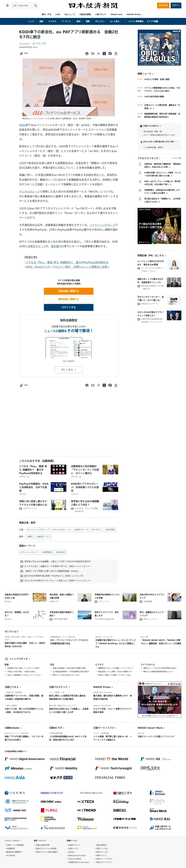The width and height of the screenshot is (186, 868).
Task: Open the NIKKEI KAI logo link
Action: 160,819
